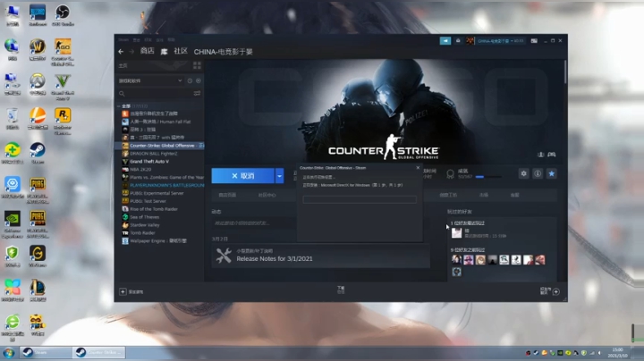Click the Overwatch desktop icon
This screenshot has height=361, width=644.
click(x=38, y=84)
